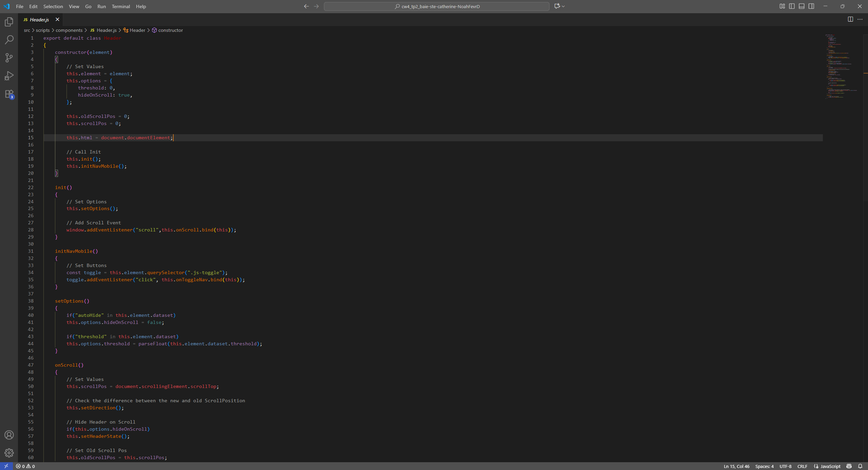This screenshot has height=470, width=868.
Task: Toggle Secondary Side Bar layout button
Action: 811,6
